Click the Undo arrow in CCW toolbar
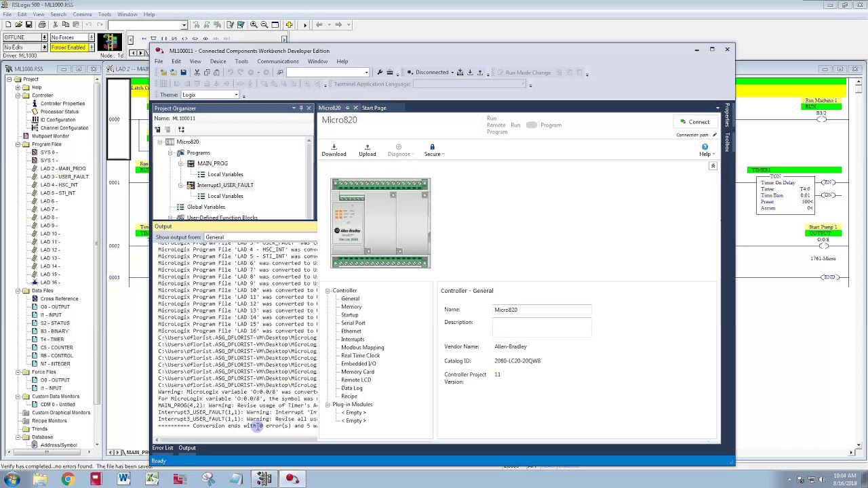The width and height of the screenshot is (868, 488). [x=231, y=73]
